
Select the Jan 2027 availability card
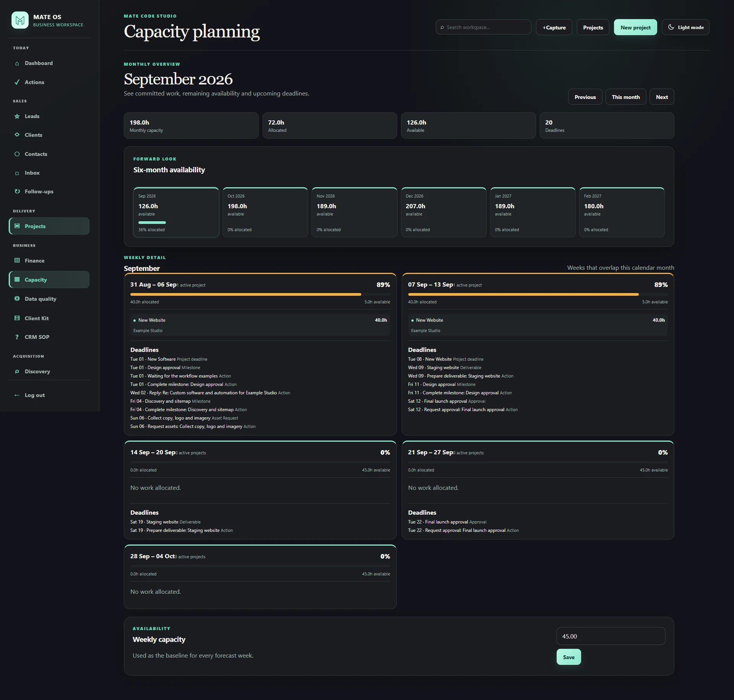coord(533,212)
